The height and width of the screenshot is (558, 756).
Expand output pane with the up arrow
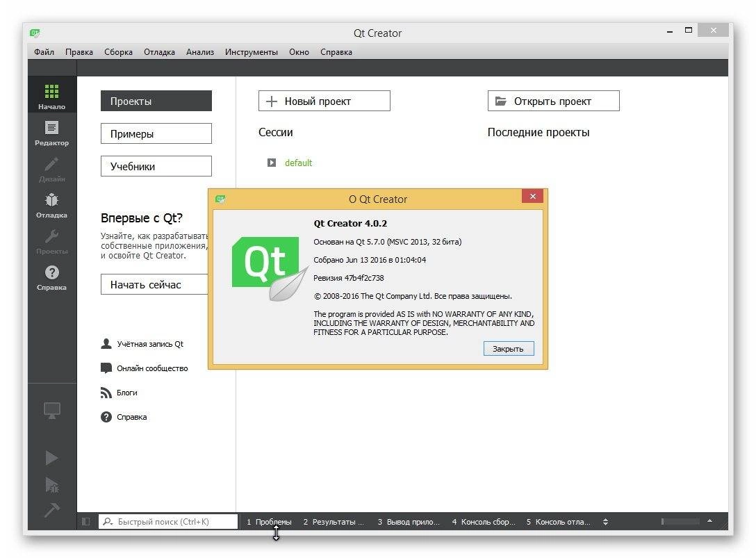pos(709,521)
